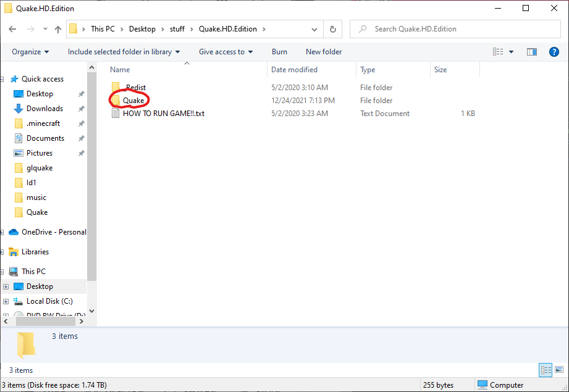Click the folder icon in the address bar

74,28
